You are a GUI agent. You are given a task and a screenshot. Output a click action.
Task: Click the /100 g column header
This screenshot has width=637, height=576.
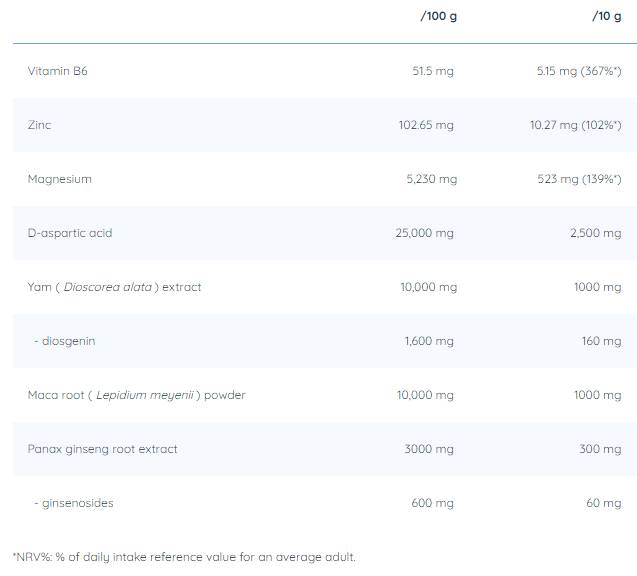pyautogui.click(x=437, y=17)
